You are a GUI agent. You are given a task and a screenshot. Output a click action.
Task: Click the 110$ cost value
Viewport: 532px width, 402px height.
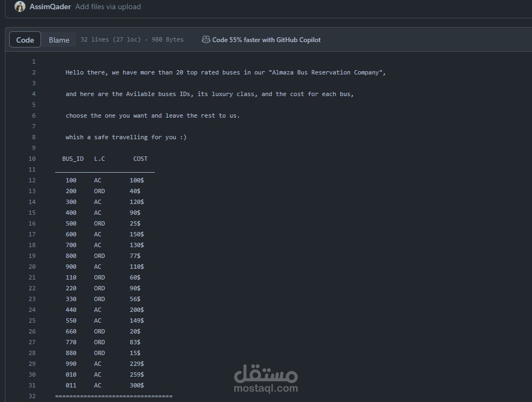coord(137,267)
